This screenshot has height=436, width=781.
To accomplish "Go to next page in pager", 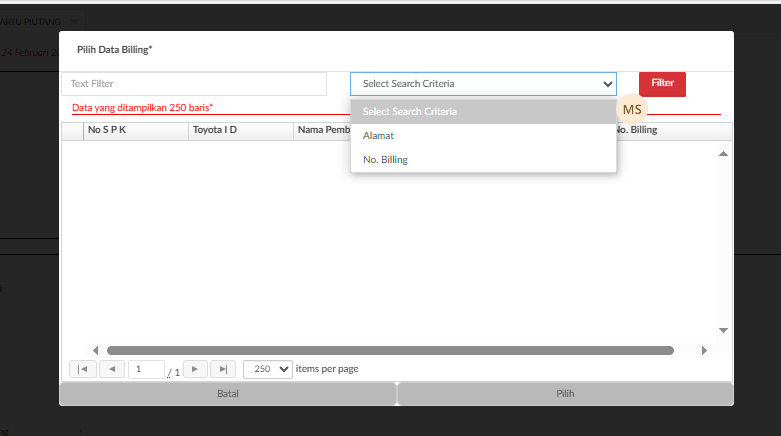I will [195, 369].
